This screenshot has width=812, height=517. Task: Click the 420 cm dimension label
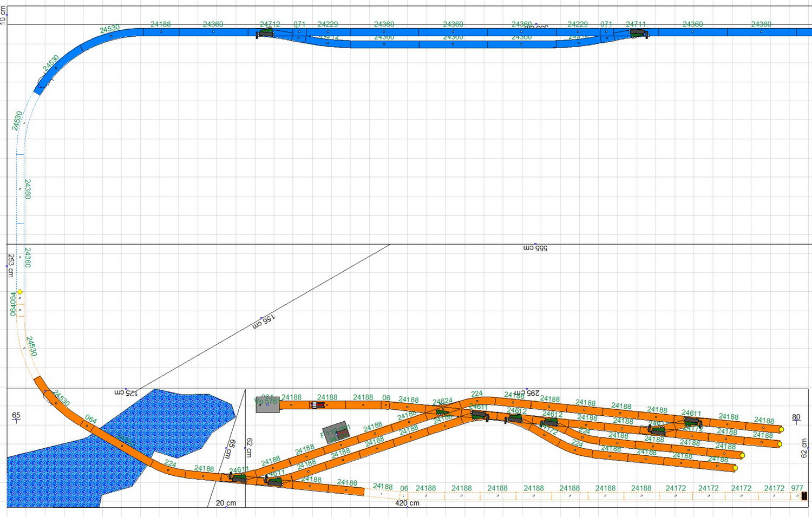[x=407, y=503]
